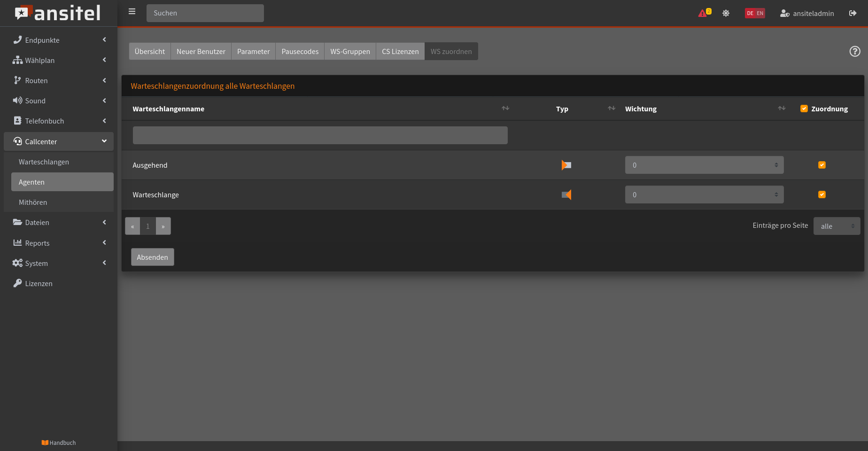Open the Handbuch book icon
This screenshot has height=451, width=868.
coord(45,443)
